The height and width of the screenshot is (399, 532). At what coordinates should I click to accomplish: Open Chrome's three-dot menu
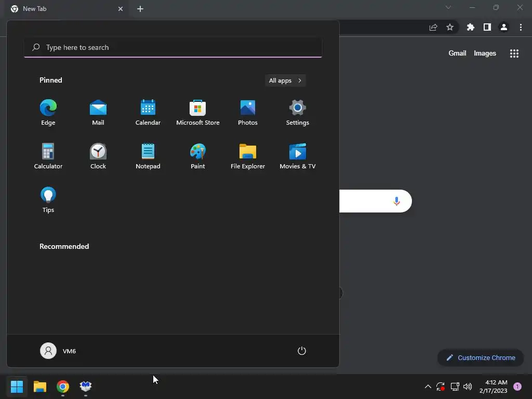coord(521,27)
